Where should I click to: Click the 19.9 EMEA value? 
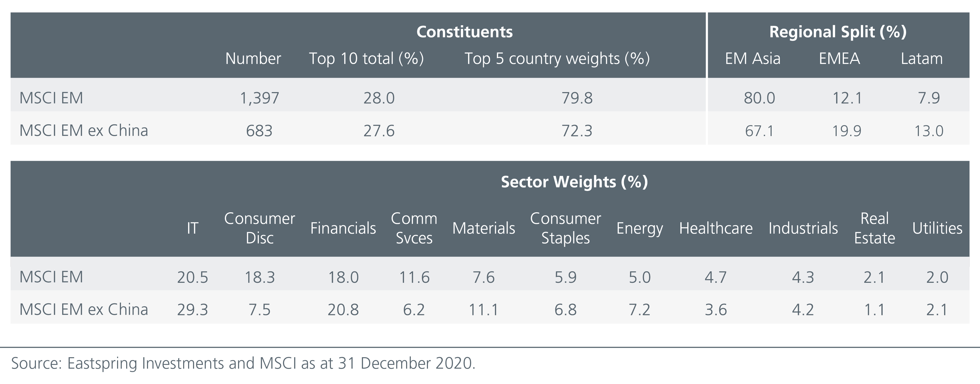tap(847, 131)
